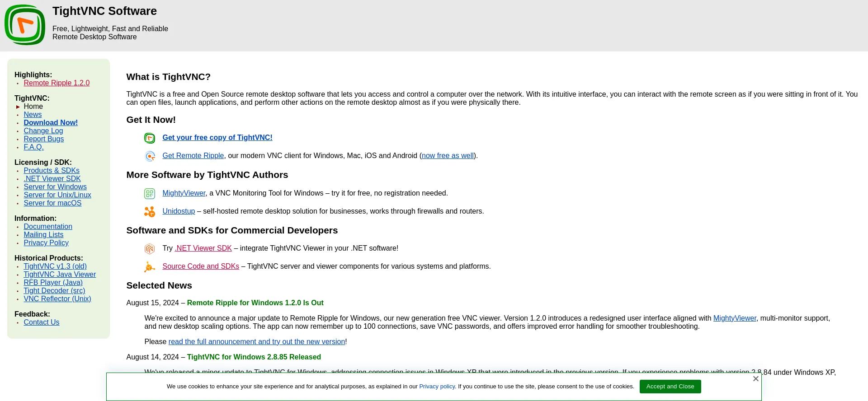Viewport: 868px width, 401px height.
Task: Select Home in the TightVNC sidebar
Action: pyautogui.click(x=33, y=107)
